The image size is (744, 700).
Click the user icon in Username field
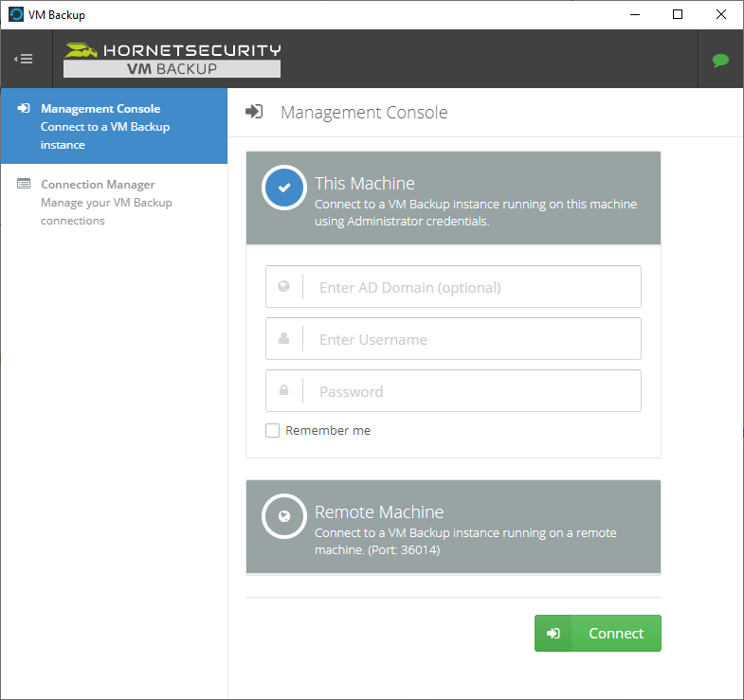(283, 338)
